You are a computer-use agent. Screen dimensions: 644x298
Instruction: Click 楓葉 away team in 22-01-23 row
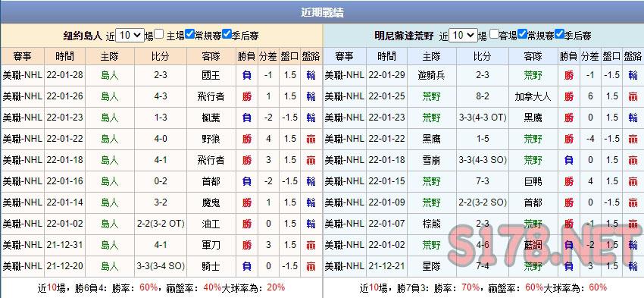[x=211, y=118]
